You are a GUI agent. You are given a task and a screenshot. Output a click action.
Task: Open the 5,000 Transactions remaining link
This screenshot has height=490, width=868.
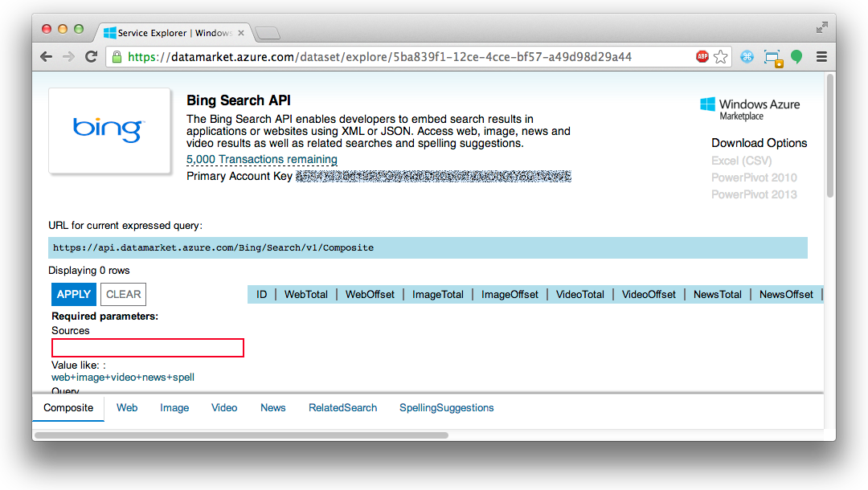point(262,159)
